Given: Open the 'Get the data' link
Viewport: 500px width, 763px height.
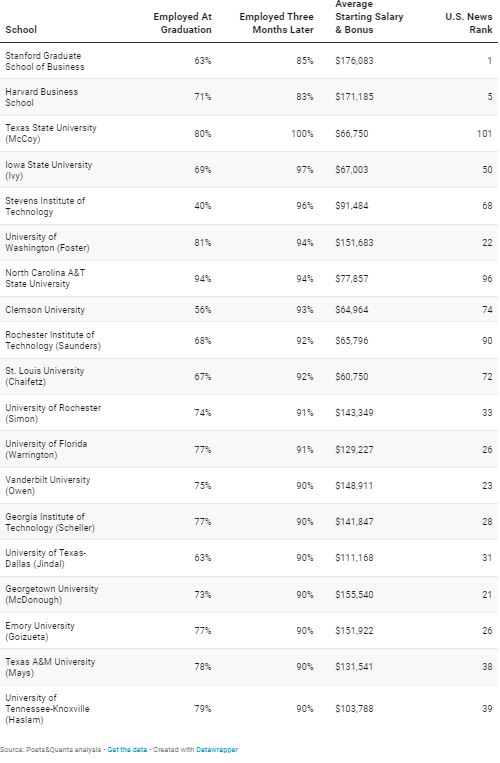Looking at the screenshot, I should (x=127, y=749).
